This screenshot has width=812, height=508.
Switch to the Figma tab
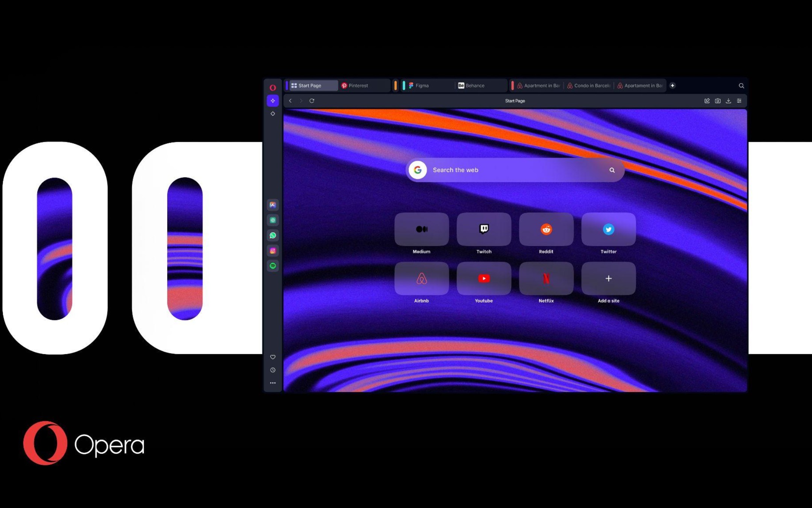422,85
